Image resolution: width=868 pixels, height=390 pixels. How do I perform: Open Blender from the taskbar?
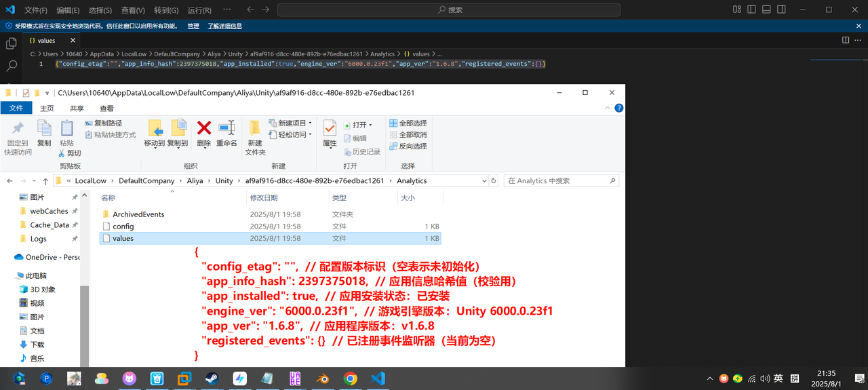click(323, 378)
